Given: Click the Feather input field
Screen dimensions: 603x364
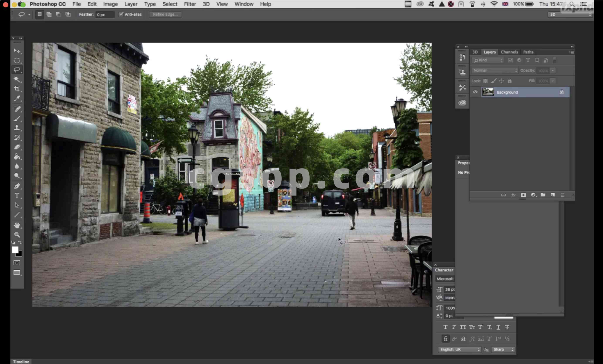Looking at the screenshot, I should tap(105, 15).
